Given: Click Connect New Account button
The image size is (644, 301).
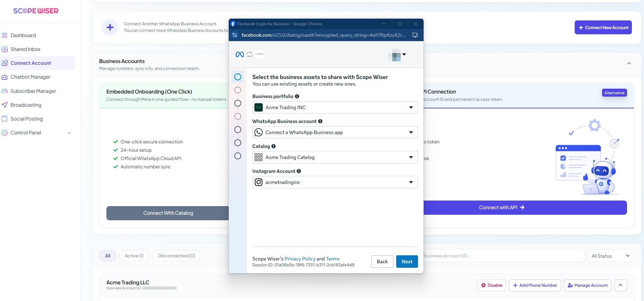Looking at the screenshot, I should [603, 27].
